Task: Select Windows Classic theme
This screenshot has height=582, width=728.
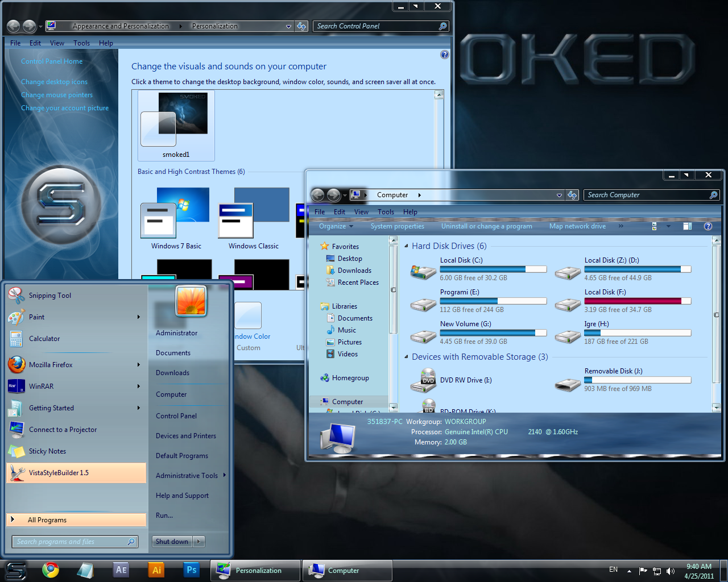Action: (254, 219)
